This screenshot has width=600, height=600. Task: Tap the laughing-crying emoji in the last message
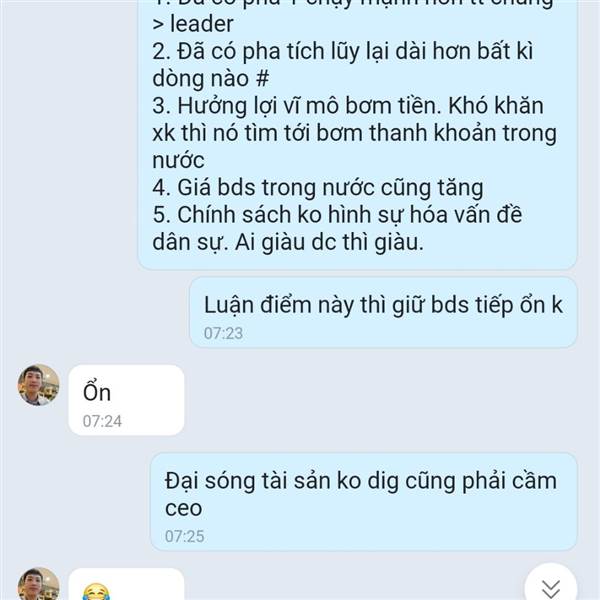pyautogui.click(x=96, y=592)
